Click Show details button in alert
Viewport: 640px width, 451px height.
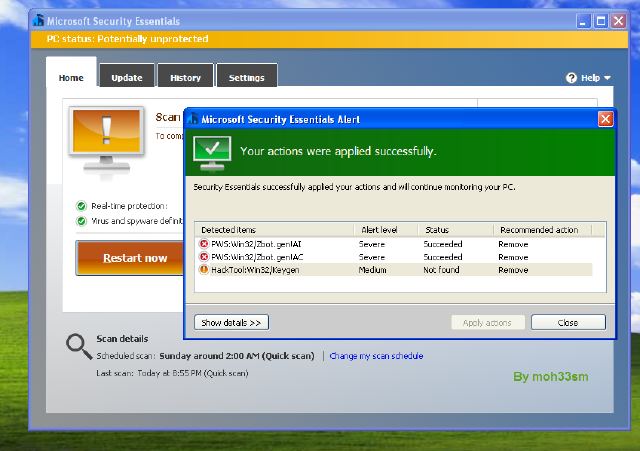click(x=231, y=322)
